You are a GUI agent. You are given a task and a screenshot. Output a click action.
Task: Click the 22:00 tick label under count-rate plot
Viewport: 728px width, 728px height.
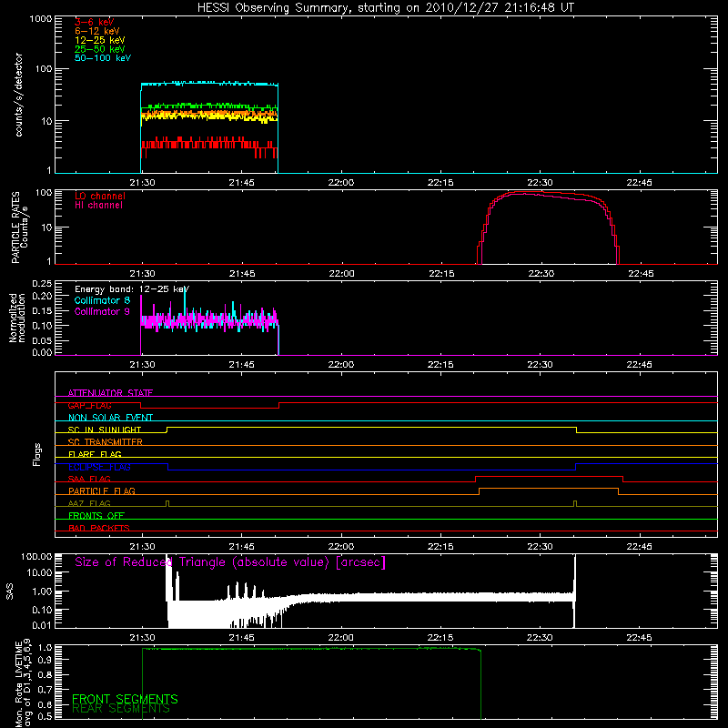point(340,183)
